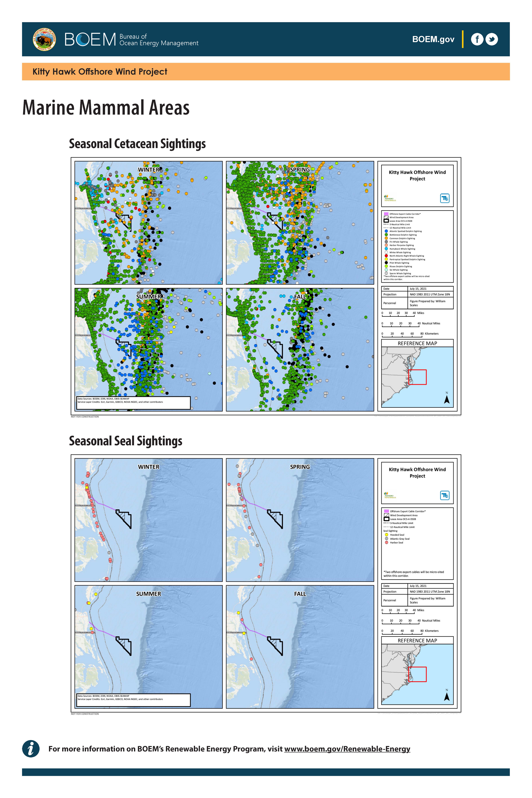Select the cetacean WINTER map panel
Viewport: 532px width, 798px height.
pyautogui.click(x=149, y=223)
